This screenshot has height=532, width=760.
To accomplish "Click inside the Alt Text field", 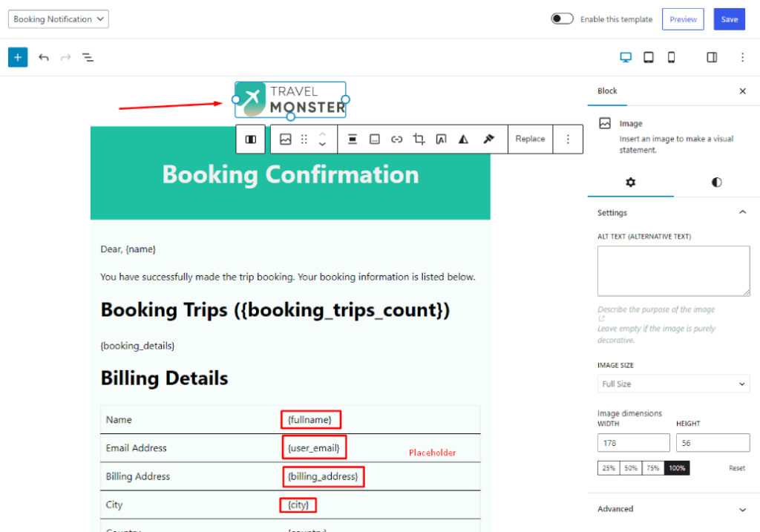I will click(672, 270).
